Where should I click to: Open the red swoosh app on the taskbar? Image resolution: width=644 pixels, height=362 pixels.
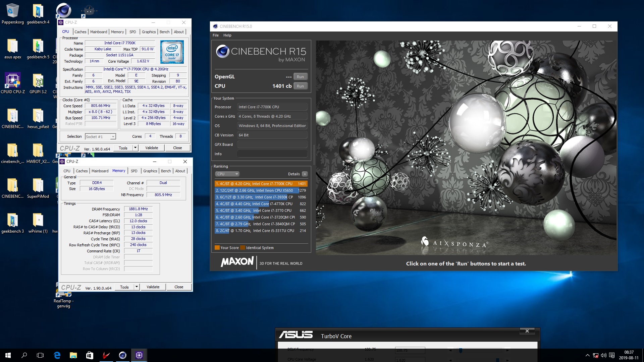pyautogui.click(x=106, y=355)
